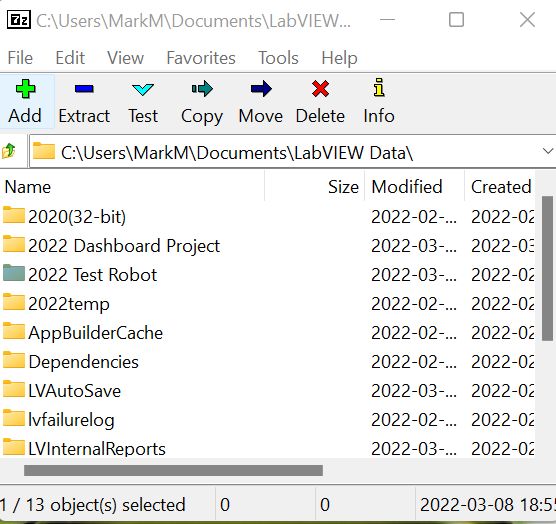
Task: Click the 7z application title icon
Action: coord(19,20)
